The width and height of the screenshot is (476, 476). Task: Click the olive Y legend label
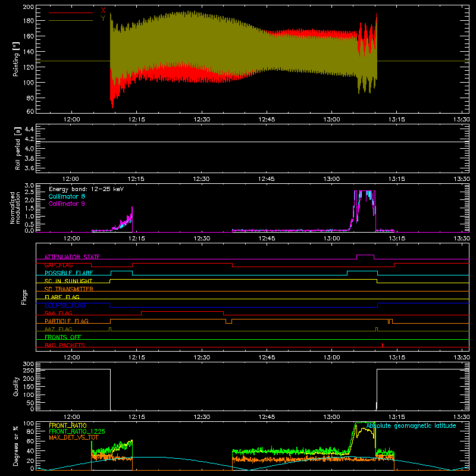tap(103, 18)
